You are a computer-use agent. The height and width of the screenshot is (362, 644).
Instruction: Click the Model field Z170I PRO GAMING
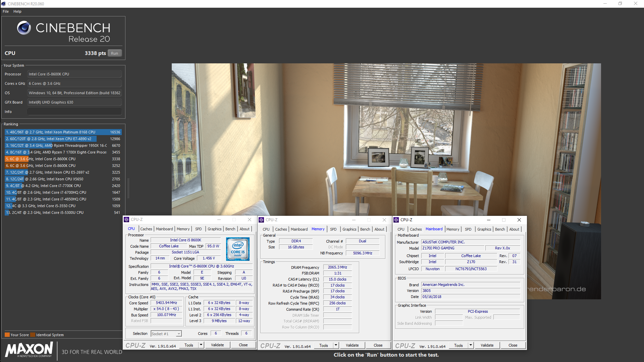[x=453, y=248]
